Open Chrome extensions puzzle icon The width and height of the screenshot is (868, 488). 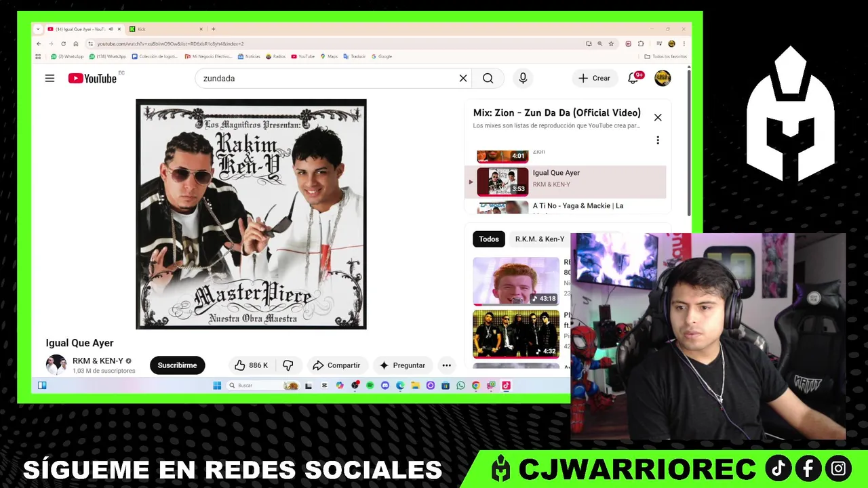(x=641, y=44)
